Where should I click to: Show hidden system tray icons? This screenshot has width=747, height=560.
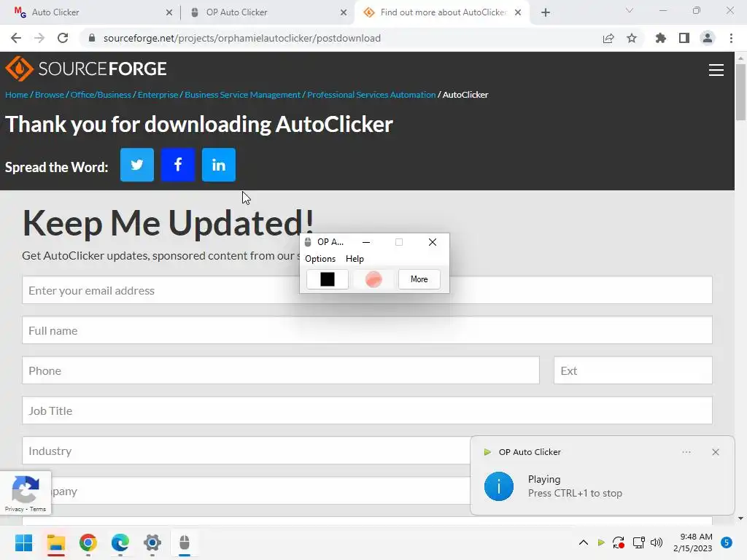(583, 542)
